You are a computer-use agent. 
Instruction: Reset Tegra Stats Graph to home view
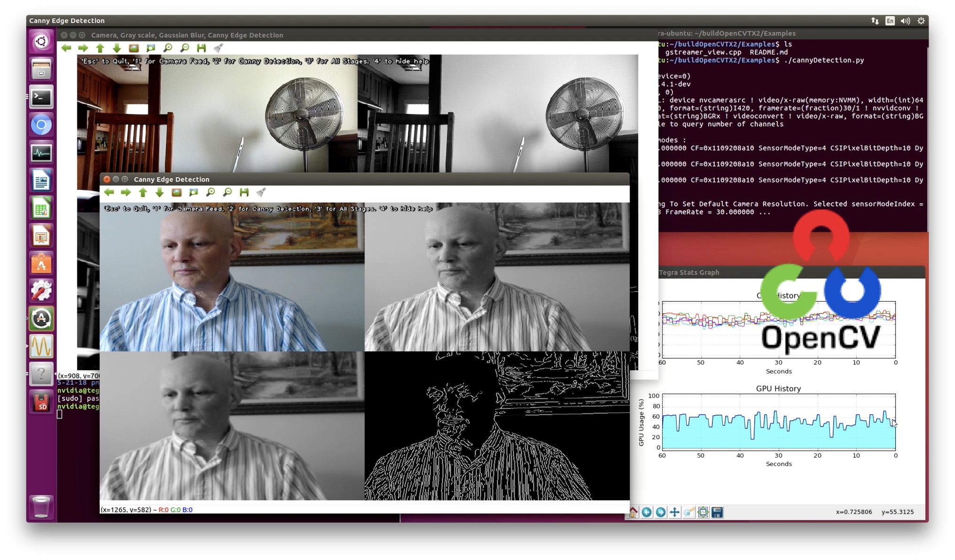click(x=633, y=512)
